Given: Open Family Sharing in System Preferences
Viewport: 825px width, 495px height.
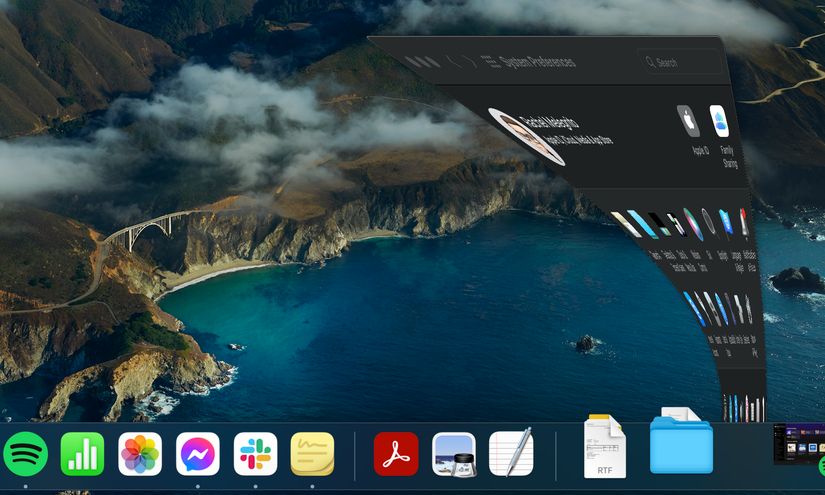Looking at the screenshot, I should point(719,121).
